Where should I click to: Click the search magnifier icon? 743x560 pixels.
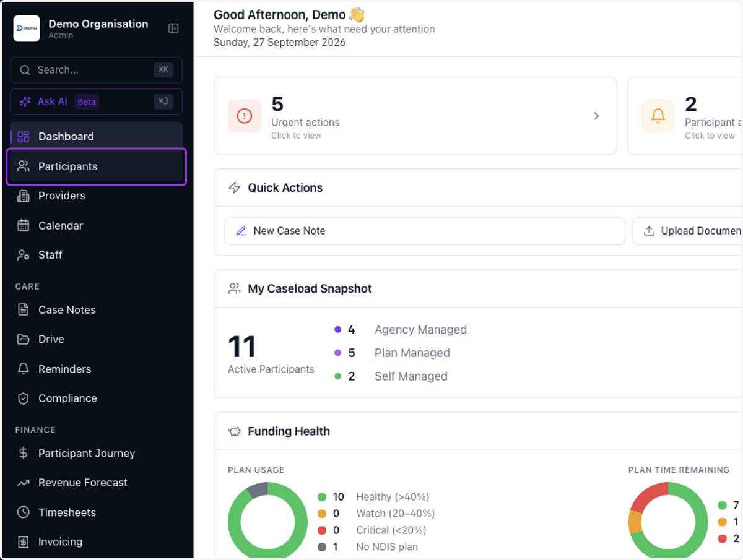[x=25, y=70]
